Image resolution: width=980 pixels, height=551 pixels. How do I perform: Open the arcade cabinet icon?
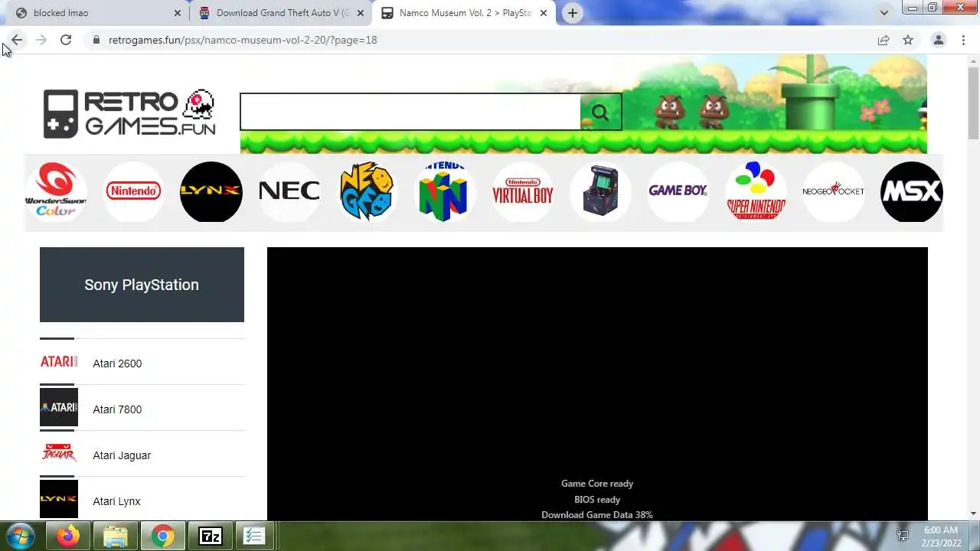point(600,191)
